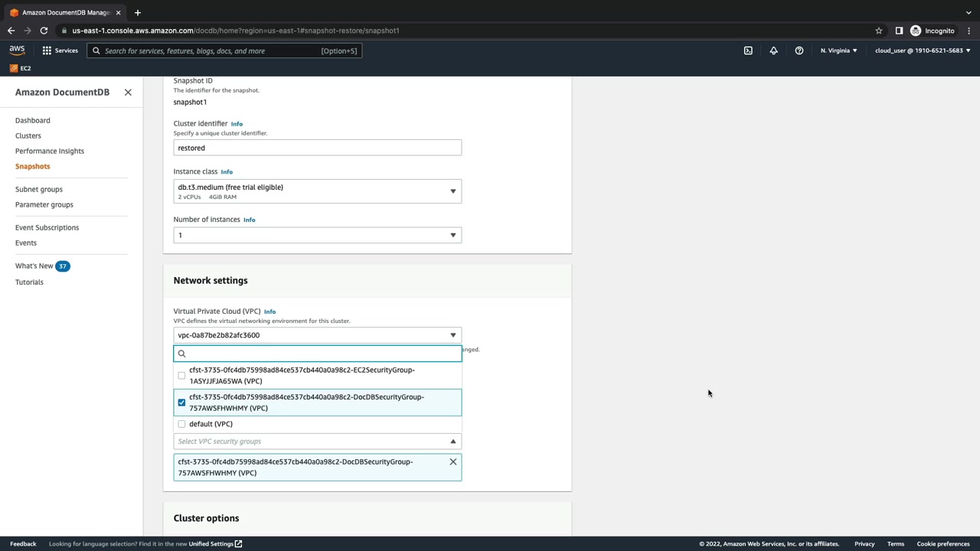Close the Amazon DocumentDB sidebar

[x=128, y=93]
